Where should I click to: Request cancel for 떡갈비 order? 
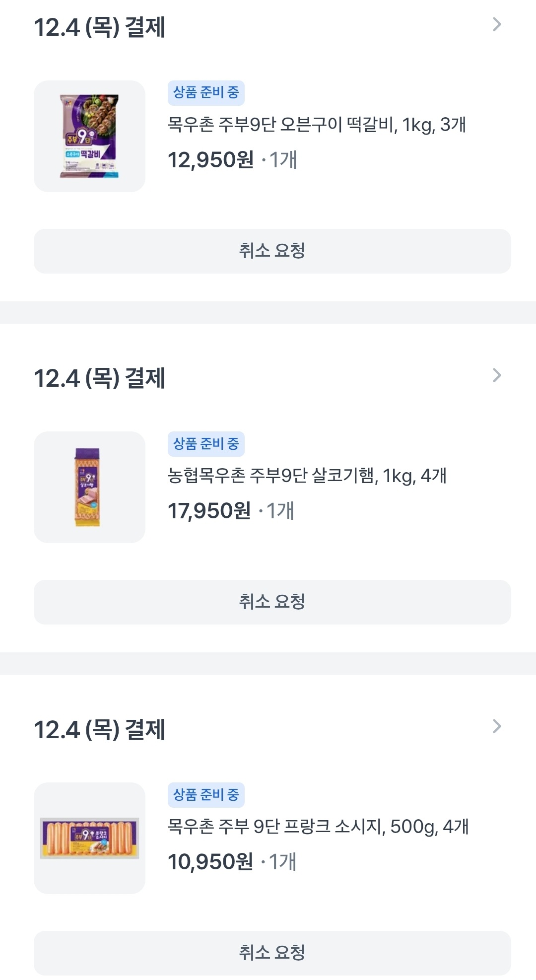(x=272, y=251)
